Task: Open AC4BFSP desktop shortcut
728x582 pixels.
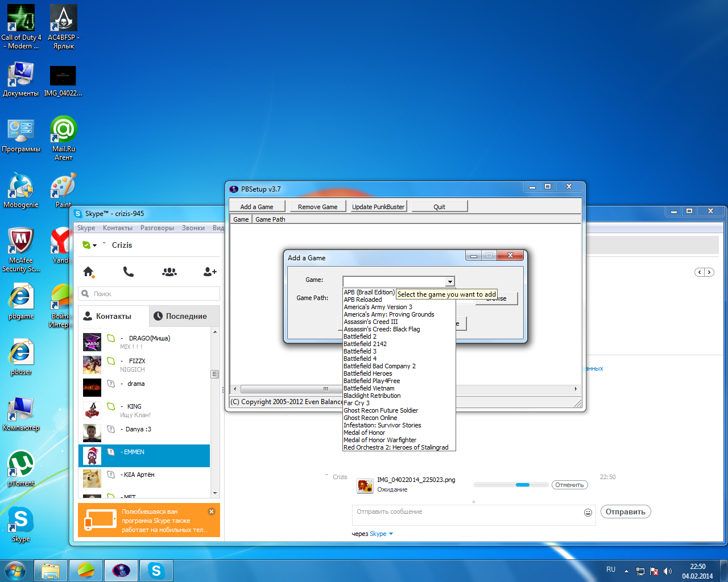Action: point(64,26)
